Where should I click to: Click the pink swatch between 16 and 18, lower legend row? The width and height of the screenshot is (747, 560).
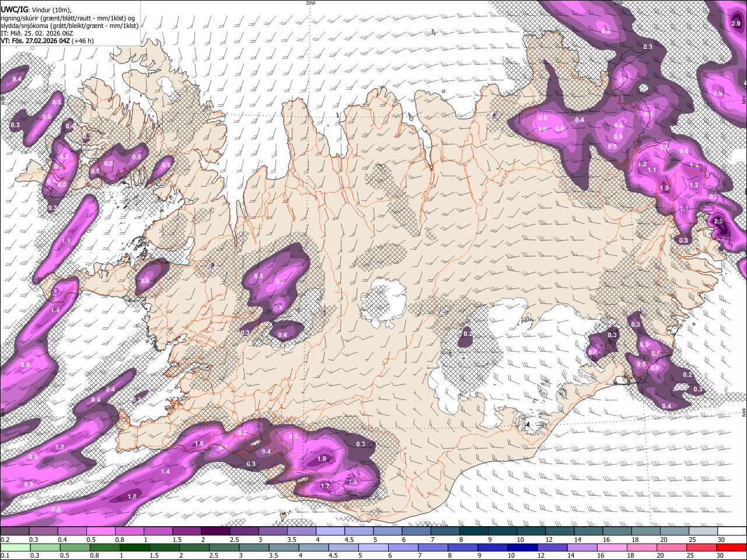[x=612, y=547]
